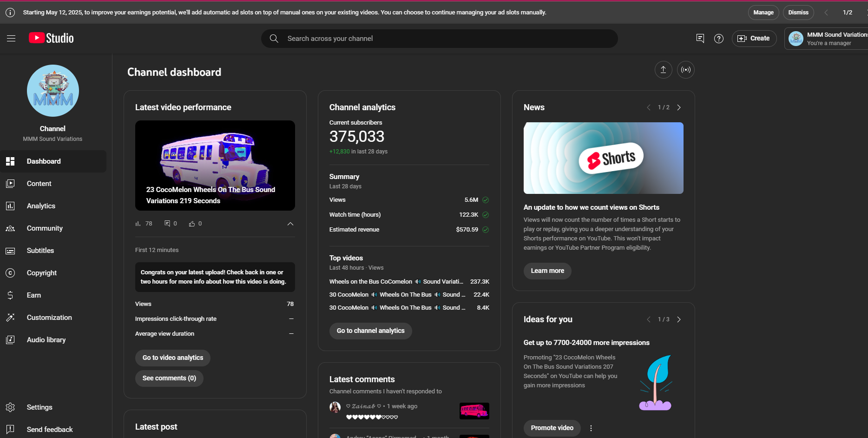The width and height of the screenshot is (868, 438).
Task: Click the Estimated revenue $570.59 row
Action: click(x=409, y=230)
